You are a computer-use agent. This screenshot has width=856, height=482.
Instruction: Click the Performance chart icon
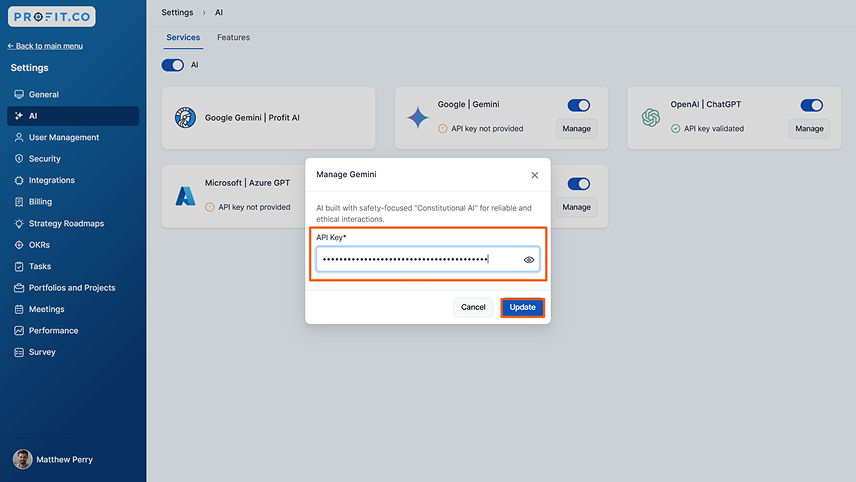(19, 331)
